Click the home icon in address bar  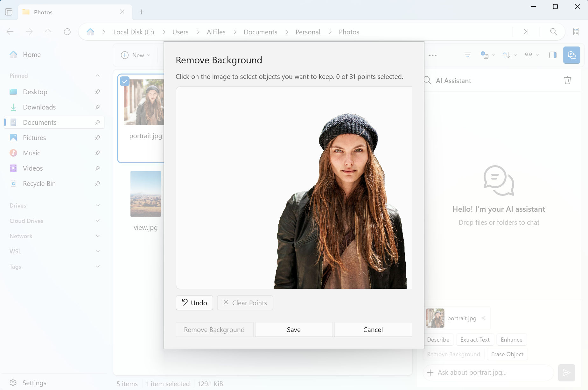(x=90, y=32)
